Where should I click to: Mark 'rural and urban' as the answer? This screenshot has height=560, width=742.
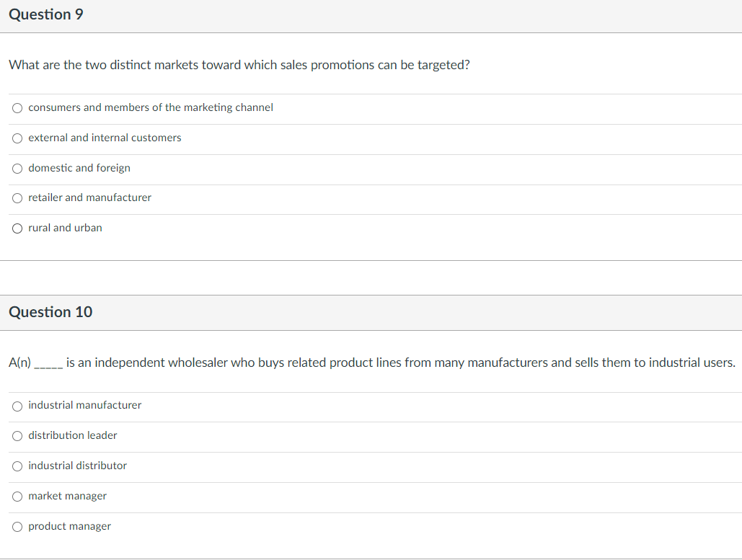(17, 228)
